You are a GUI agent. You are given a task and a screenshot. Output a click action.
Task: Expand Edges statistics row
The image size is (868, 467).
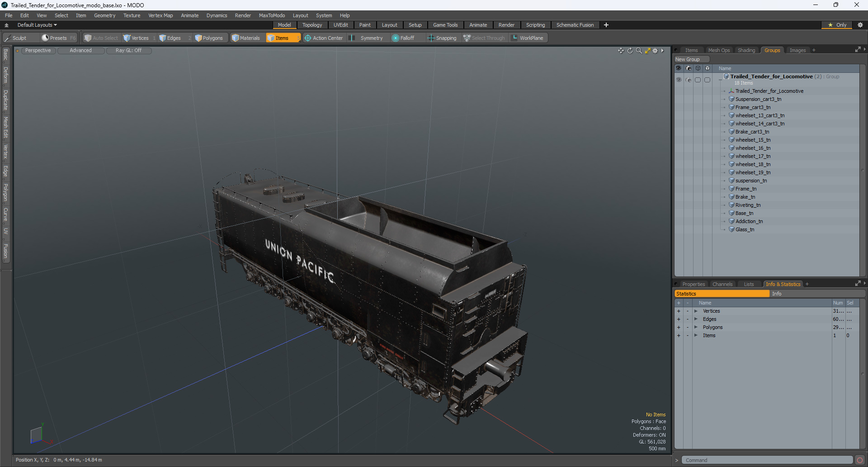pos(696,319)
